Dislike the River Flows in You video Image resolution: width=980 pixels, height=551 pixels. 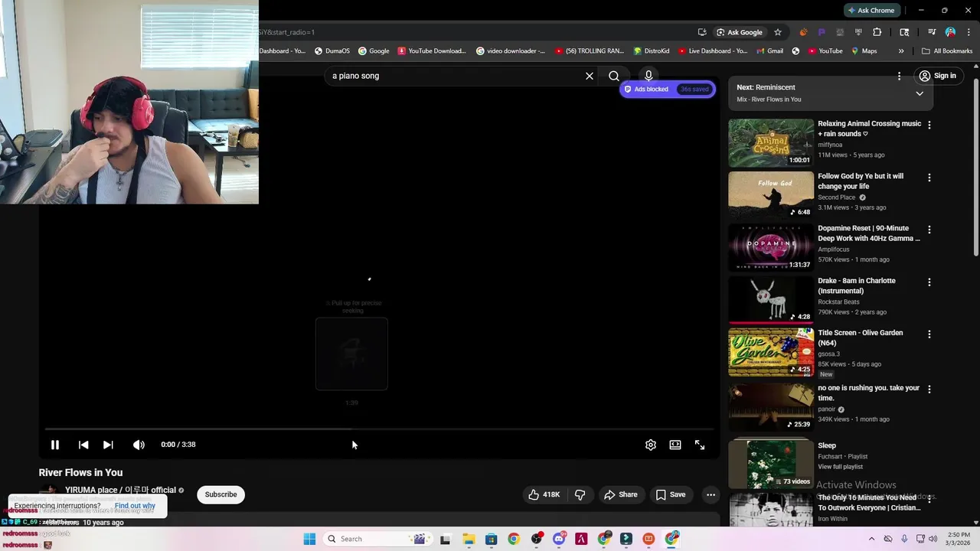(x=580, y=494)
